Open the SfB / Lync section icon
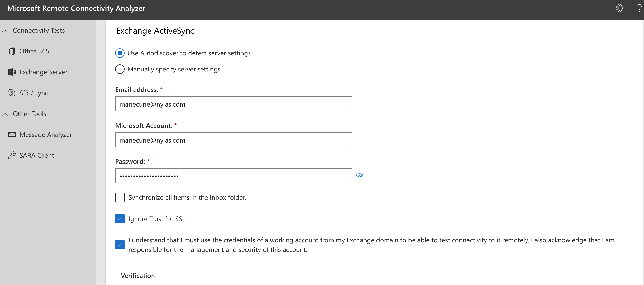 tap(12, 93)
